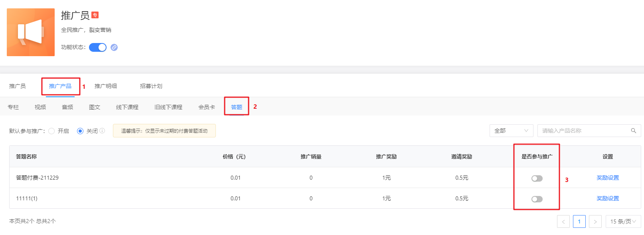644x235 pixels.
Task: Open 奖励设置 for 答题付费-211229
Action: pyautogui.click(x=608, y=178)
